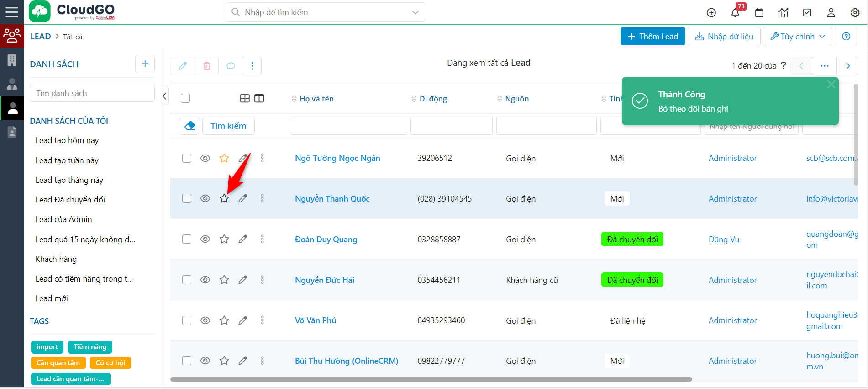Open Nguyễn Thanh Quốc lead link
Image resolution: width=868 pixels, height=389 pixels.
(x=332, y=199)
